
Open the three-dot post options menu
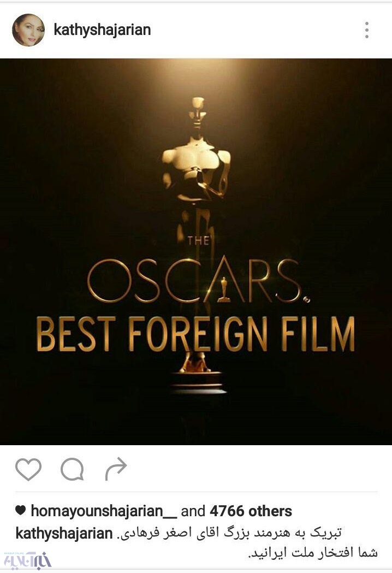(x=367, y=30)
